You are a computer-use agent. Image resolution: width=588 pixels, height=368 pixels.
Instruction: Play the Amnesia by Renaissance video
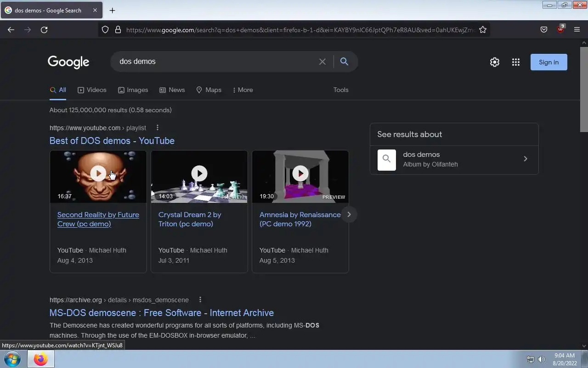point(300,173)
